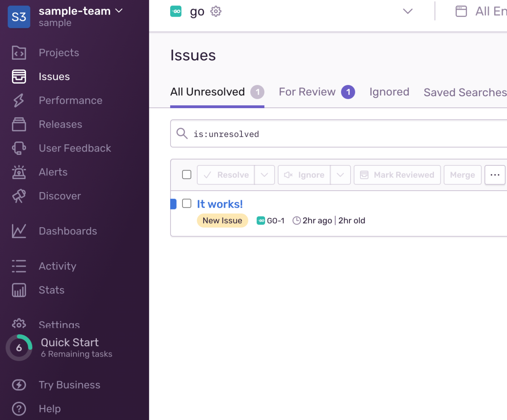Open the Ignore options dropdown arrow

click(x=340, y=175)
